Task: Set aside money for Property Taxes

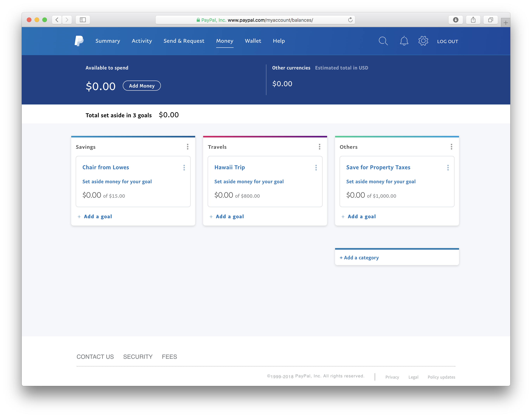Action: (x=381, y=182)
